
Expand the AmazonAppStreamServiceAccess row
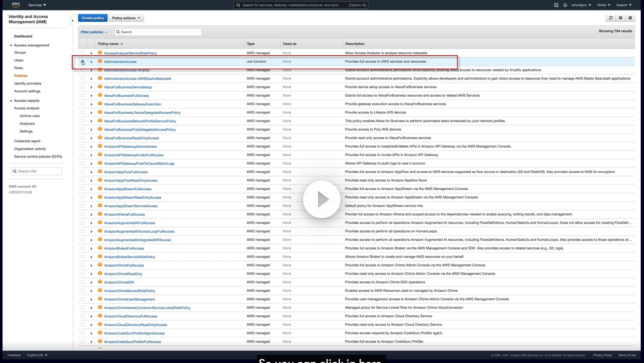pos(91,206)
